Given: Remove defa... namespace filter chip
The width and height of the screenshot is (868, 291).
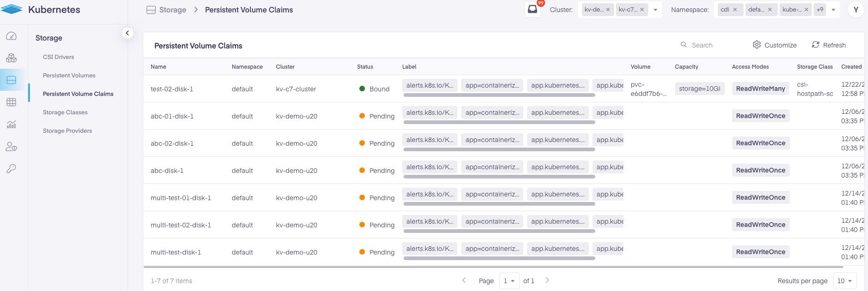Looking at the screenshot, I should [x=770, y=10].
